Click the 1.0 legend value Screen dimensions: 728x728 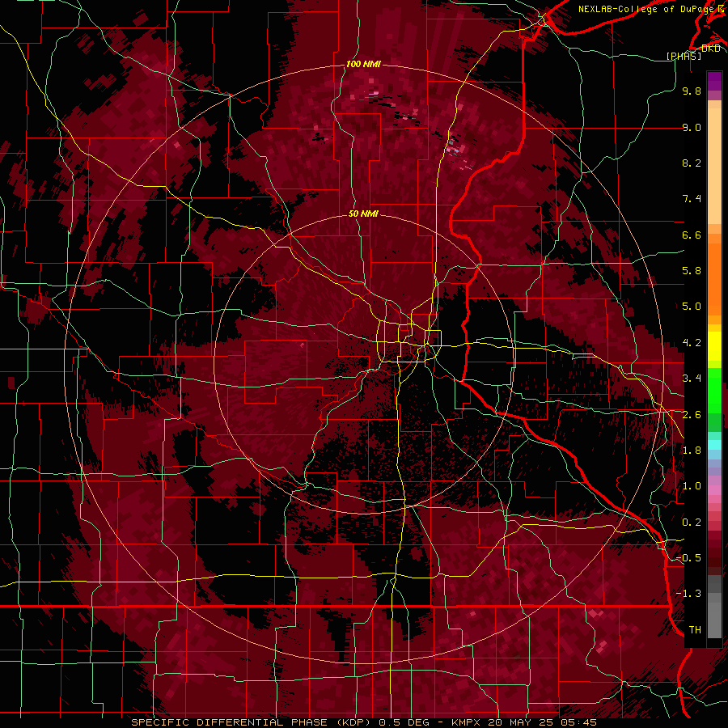point(692,486)
